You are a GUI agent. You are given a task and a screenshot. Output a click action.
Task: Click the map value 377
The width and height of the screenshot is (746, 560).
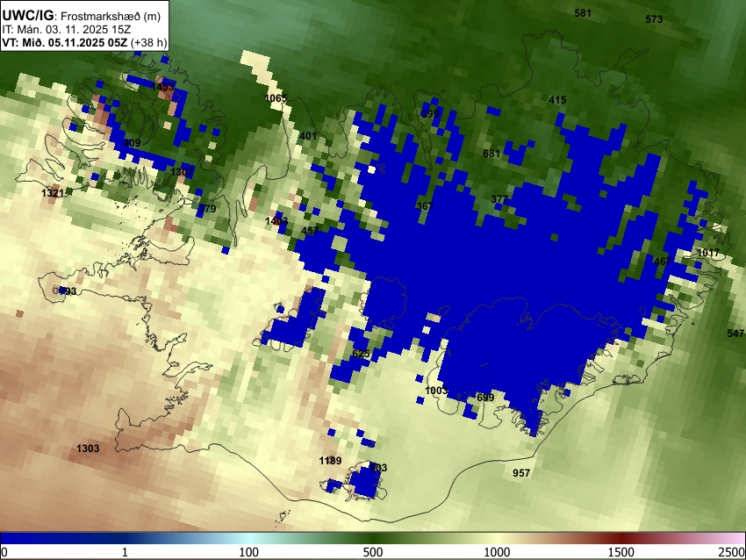click(x=499, y=199)
